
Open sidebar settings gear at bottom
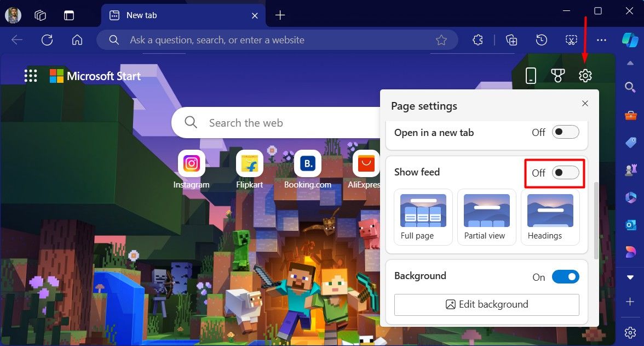tap(630, 332)
